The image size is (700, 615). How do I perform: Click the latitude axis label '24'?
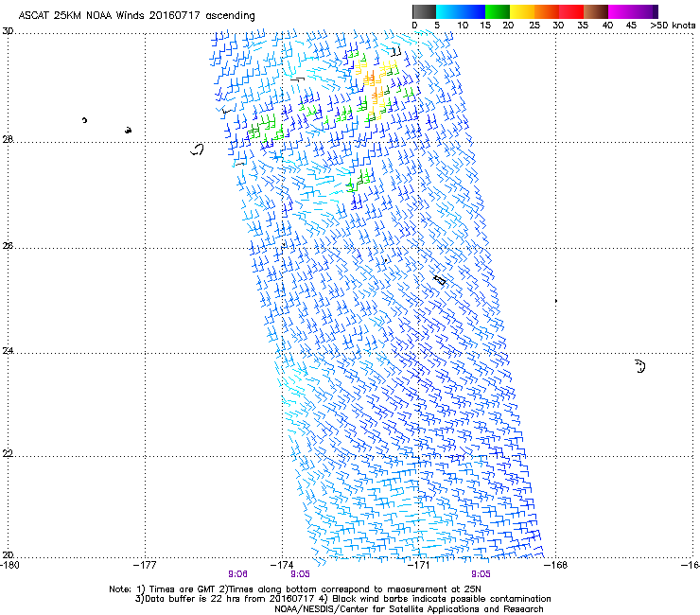pyautogui.click(x=8, y=351)
